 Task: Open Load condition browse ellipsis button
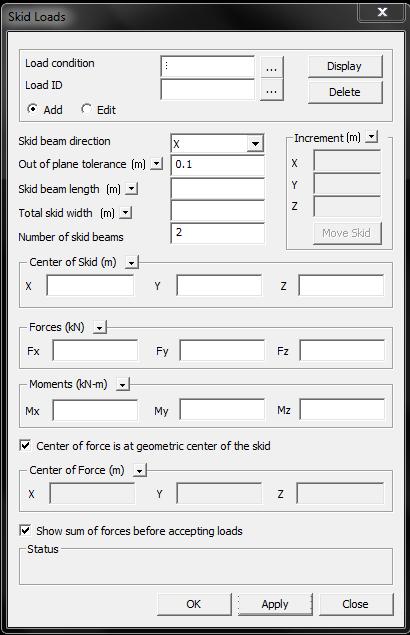pos(271,67)
